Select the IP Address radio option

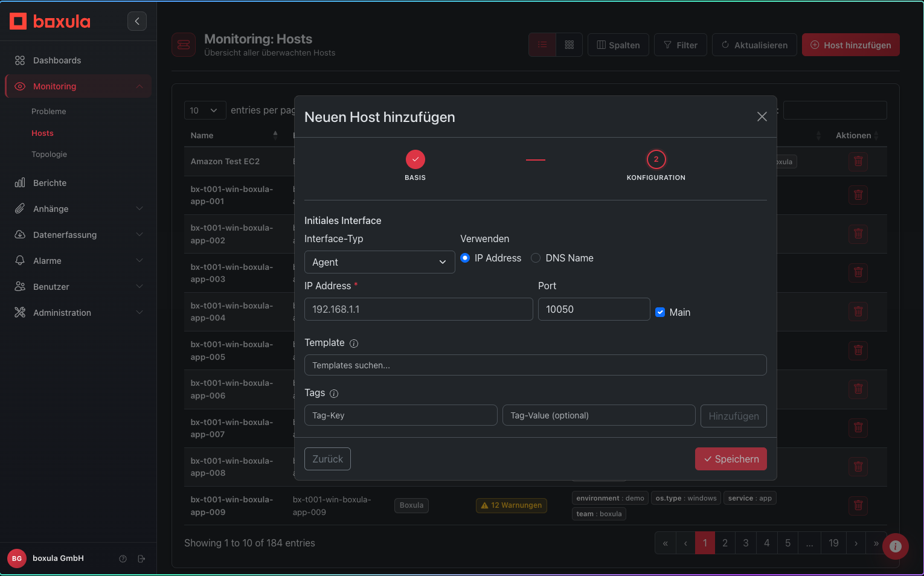465,258
